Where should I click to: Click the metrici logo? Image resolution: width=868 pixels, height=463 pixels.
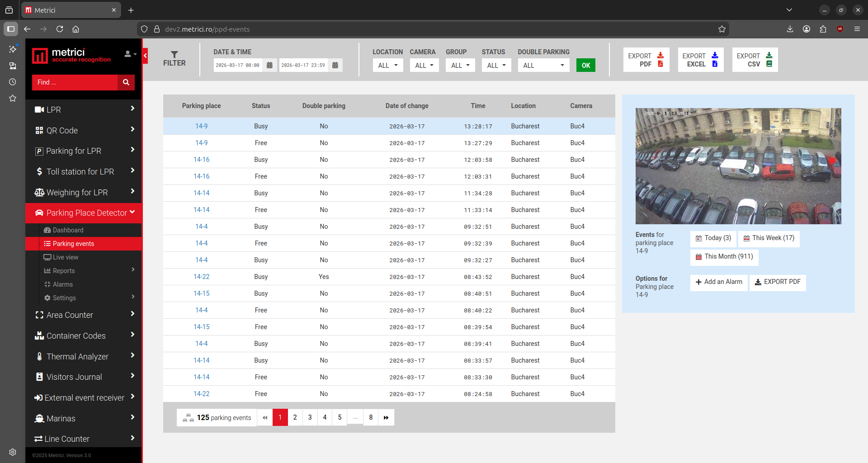(71, 56)
